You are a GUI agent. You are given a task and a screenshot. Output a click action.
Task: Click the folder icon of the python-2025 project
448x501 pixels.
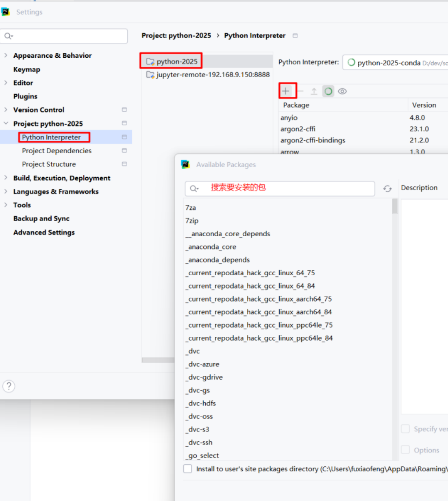point(150,61)
